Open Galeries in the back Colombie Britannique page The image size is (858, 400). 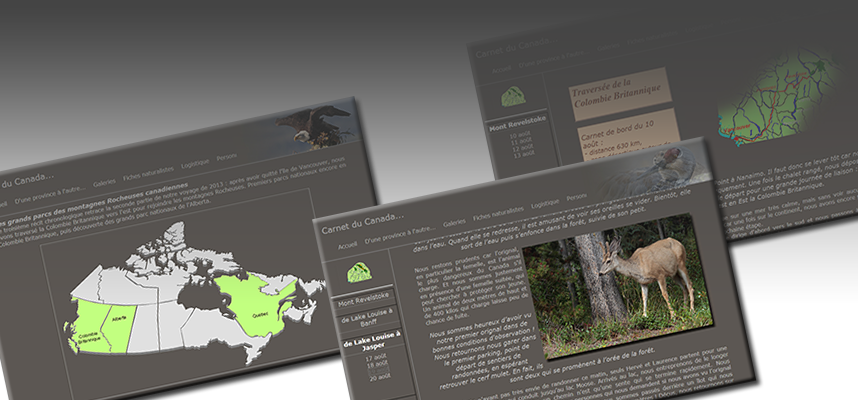608,47
